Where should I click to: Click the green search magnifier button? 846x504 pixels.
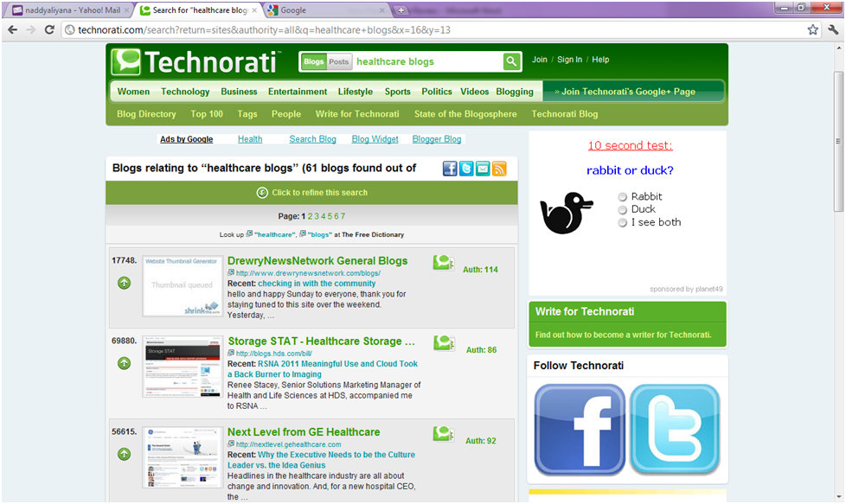coord(511,61)
